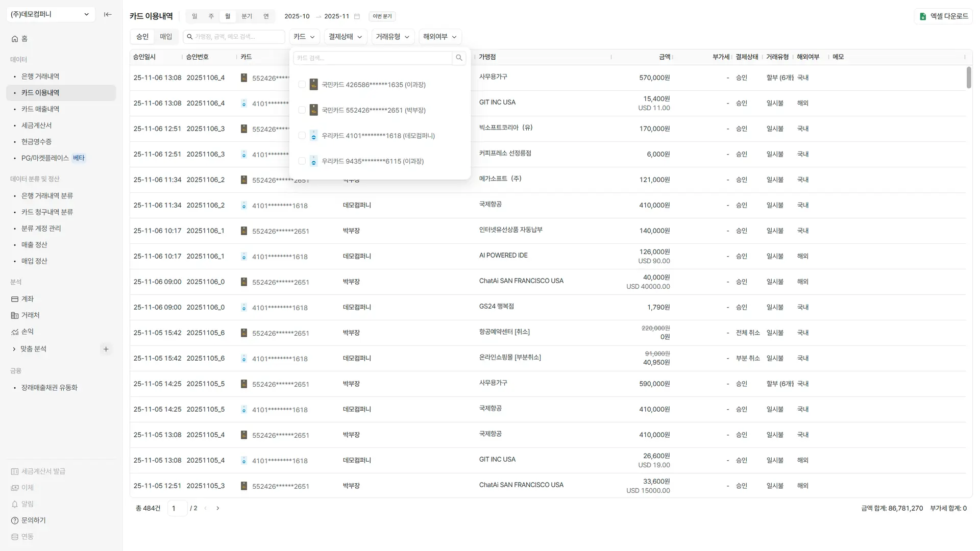The height and width of the screenshot is (551, 980).
Task: Click the 이번 분기 button
Action: 382,16
